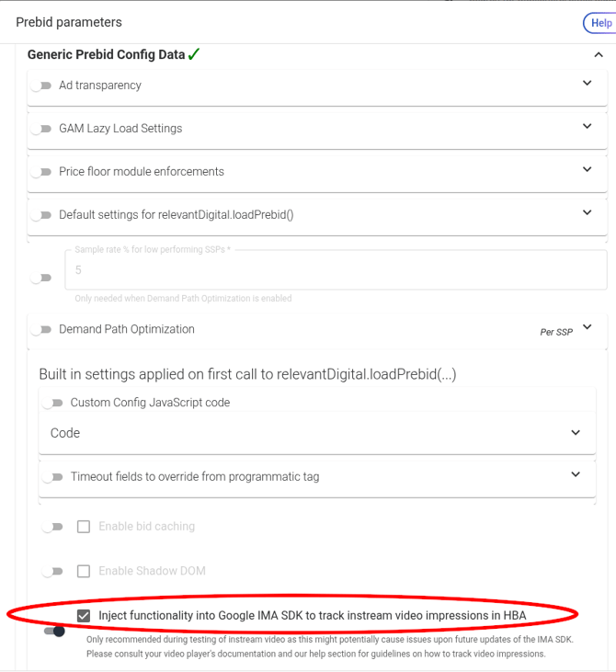The image size is (616, 672).
Task: Click the Help button
Action: point(600,23)
